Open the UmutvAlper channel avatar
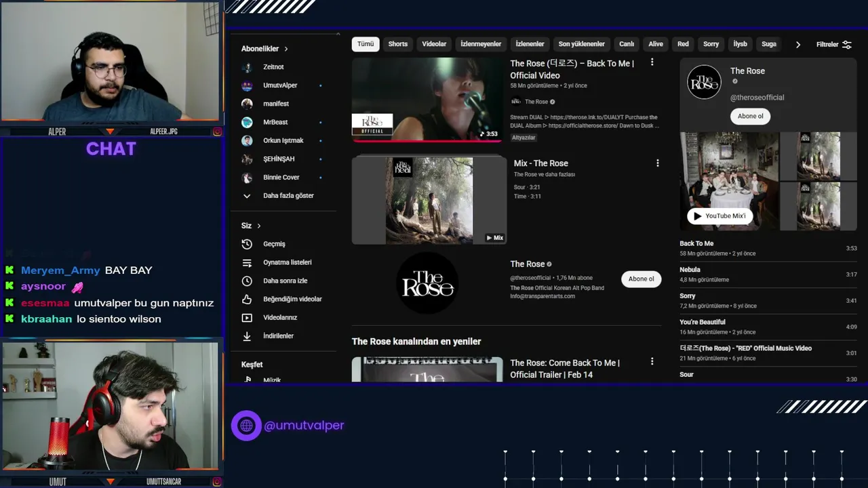Screen dimensions: 868x488 coord(248,85)
